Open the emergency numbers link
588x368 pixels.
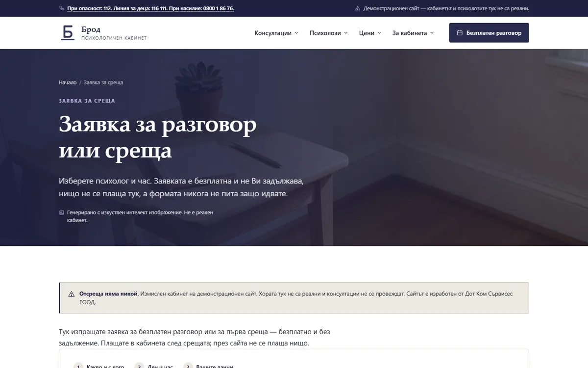pos(150,8)
